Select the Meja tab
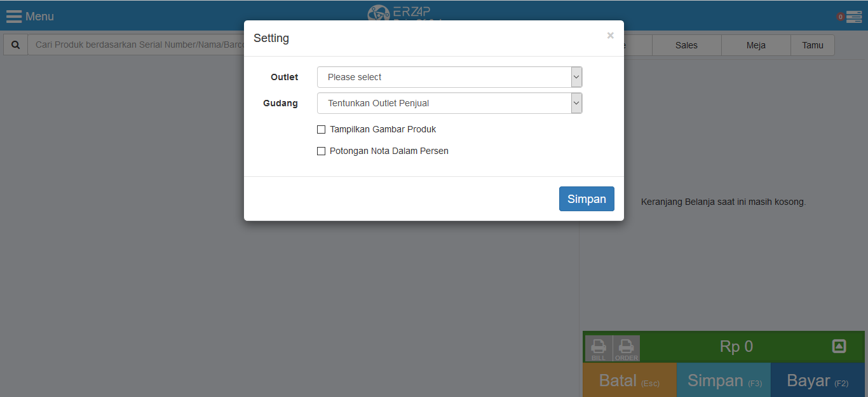 (756, 45)
